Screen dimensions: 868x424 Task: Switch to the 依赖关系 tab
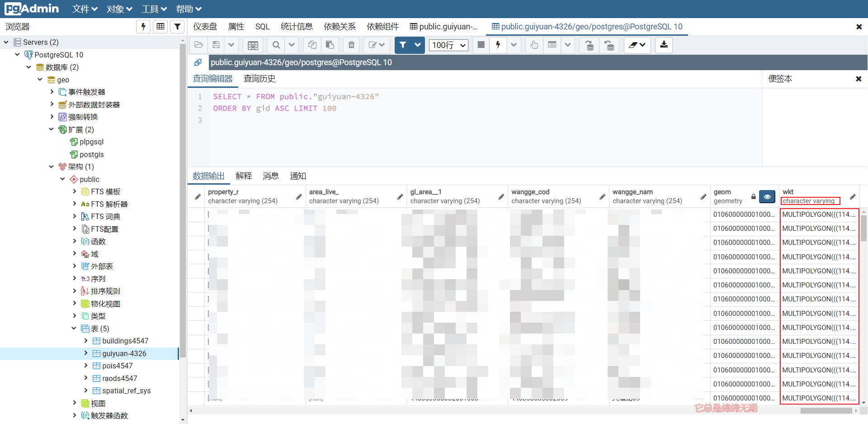click(340, 27)
